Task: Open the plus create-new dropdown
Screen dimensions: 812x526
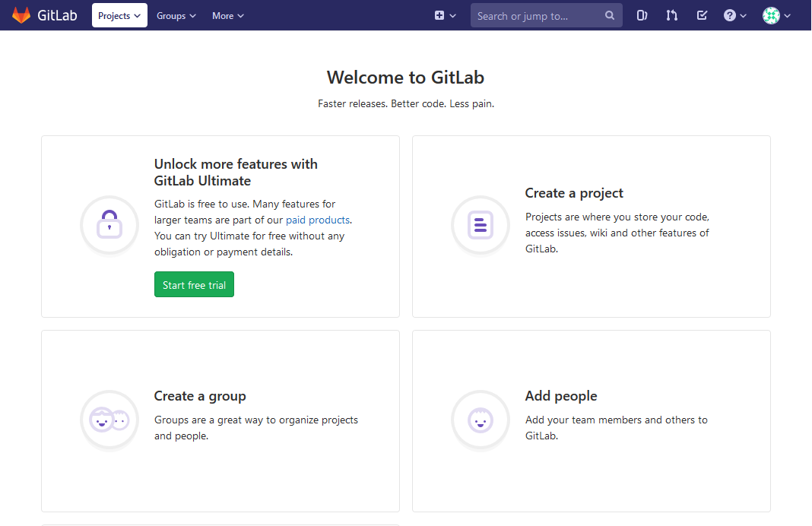Action: tap(445, 15)
